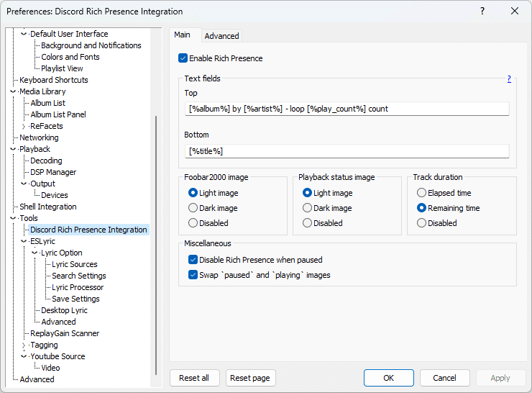Image resolution: width=532 pixels, height=393 pixels.
Task: Open Playlist View page
Action: tap(62, 68)
